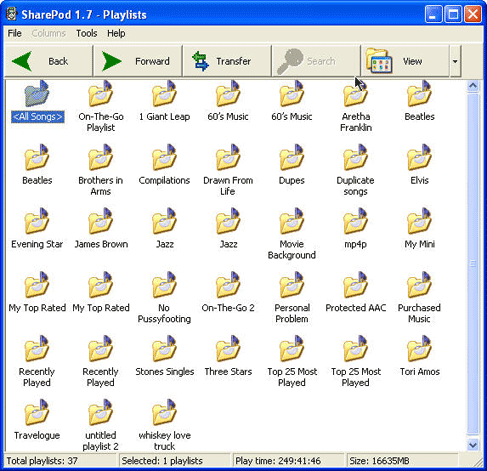Click the 'Size: 16635MB' status text
Screen dimensions: 487x471
click(x=379, y=461)
